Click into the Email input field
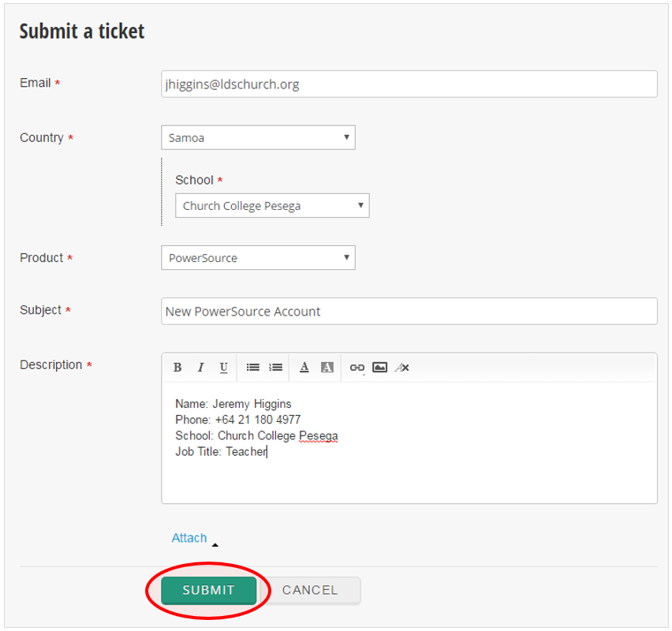This screenshot has width=672, height=631. pyautogui.click(x=409, y=84)
